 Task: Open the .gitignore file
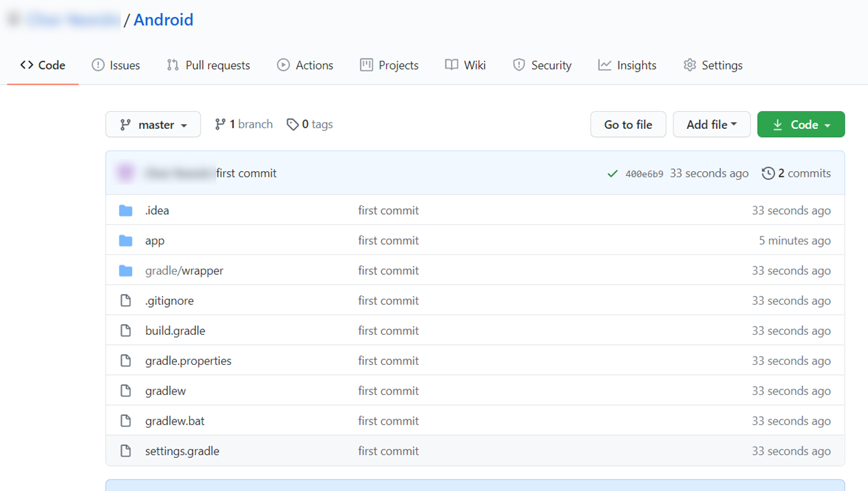(170, 301)
